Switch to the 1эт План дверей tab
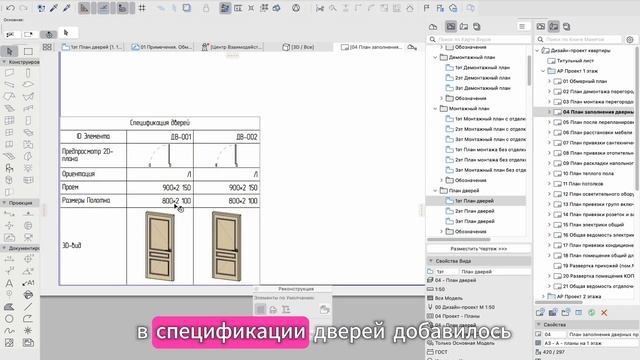640x360 pixels. [x=92, y=47]
